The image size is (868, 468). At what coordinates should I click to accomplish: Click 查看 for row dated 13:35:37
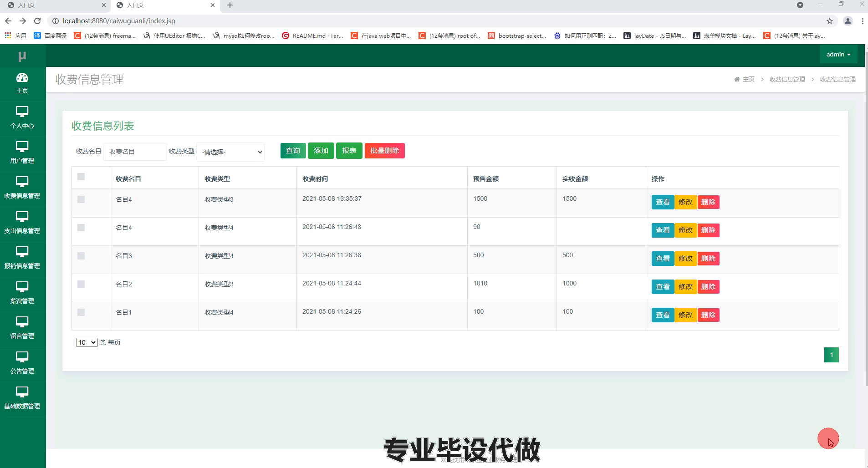click(663, 202)
